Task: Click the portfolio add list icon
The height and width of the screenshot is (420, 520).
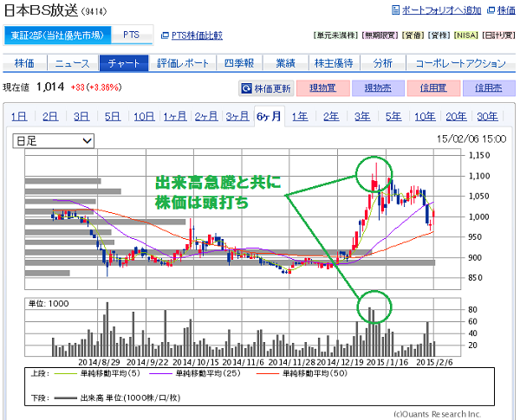Action: 395,10
